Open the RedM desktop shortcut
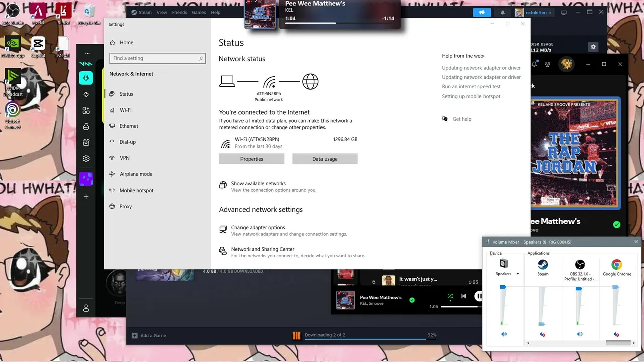This screenshot has height=362, width=644. click(63, 14)
